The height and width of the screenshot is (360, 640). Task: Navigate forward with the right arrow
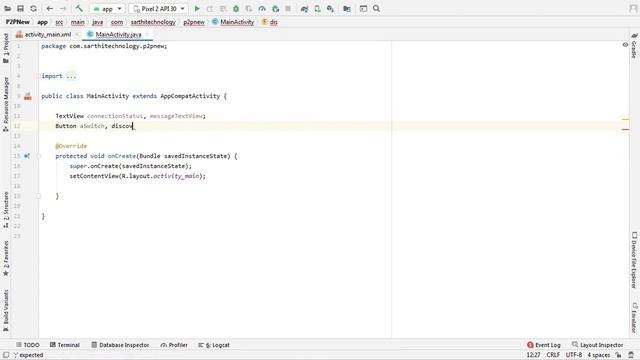click(x=63, y=9)
